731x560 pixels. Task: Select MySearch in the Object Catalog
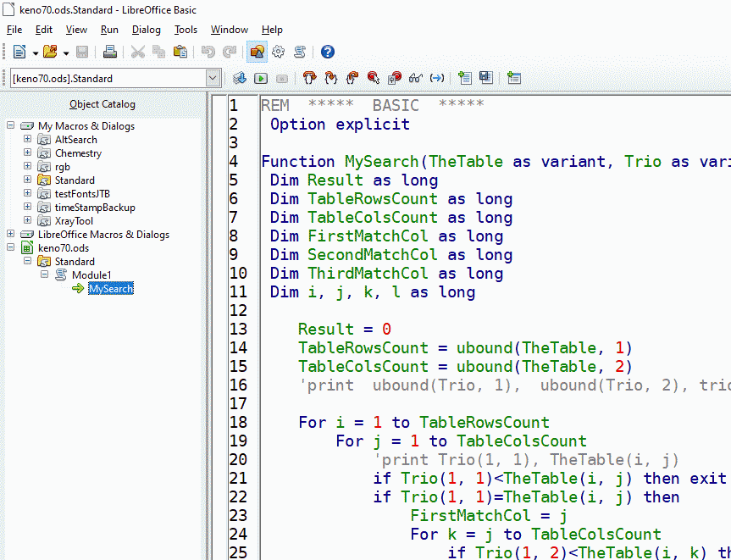click(x=110, y=289)
